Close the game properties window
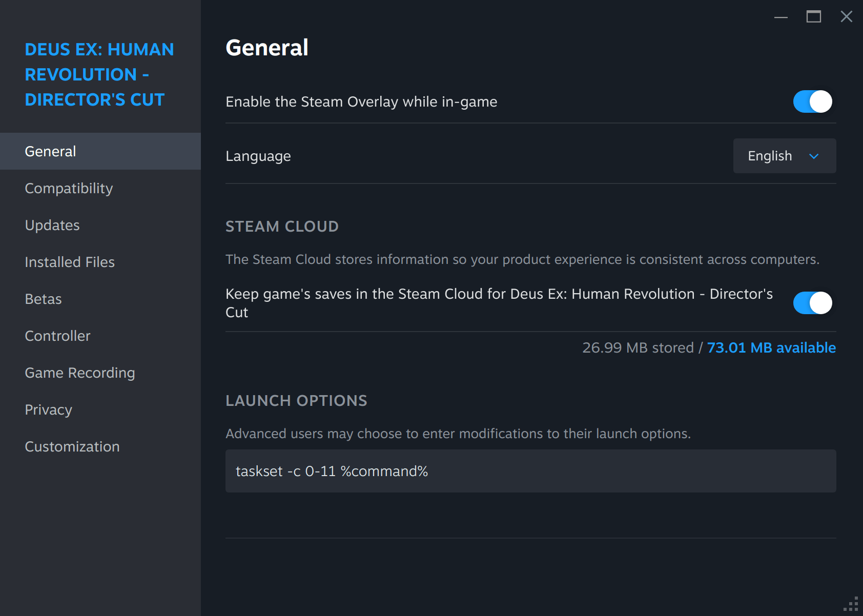Viewport: 863px width, 616px height. pos(847,17)
